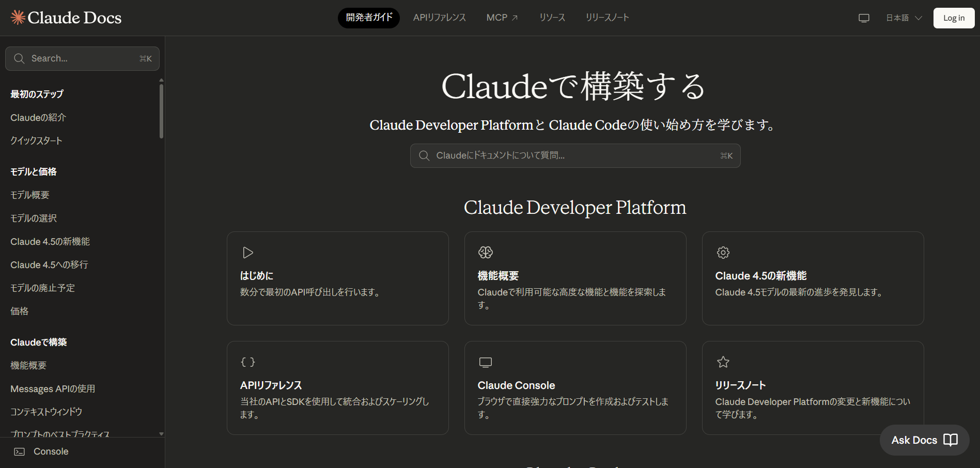Open the リソース menu item
Image resolution: width=980 pixels, height=468 pixels.
pyautogui.click(x=551, y=17)
